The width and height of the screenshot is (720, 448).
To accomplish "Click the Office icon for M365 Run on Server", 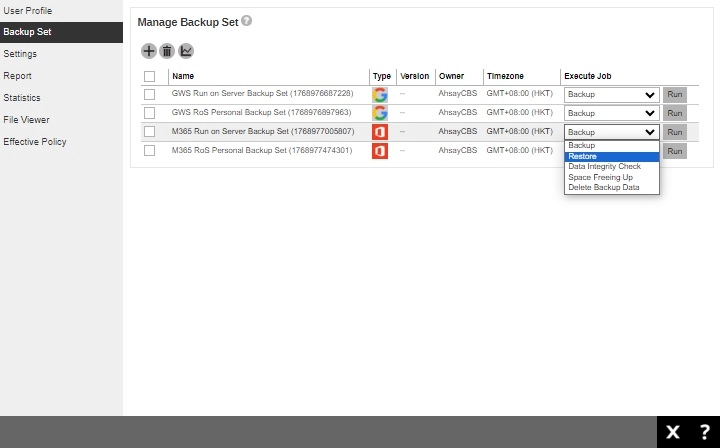I will tap(380, 132).
